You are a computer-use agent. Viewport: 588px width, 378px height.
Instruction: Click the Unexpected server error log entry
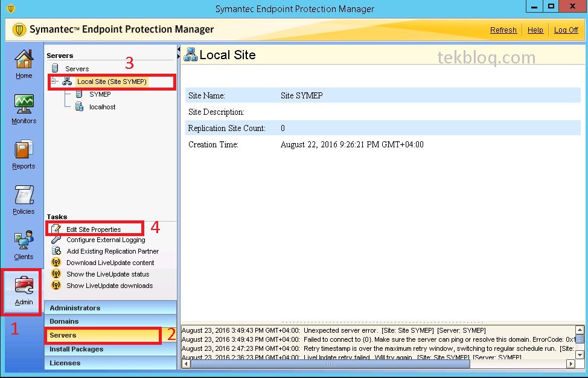pyautogui.click(x=334, y=330)
